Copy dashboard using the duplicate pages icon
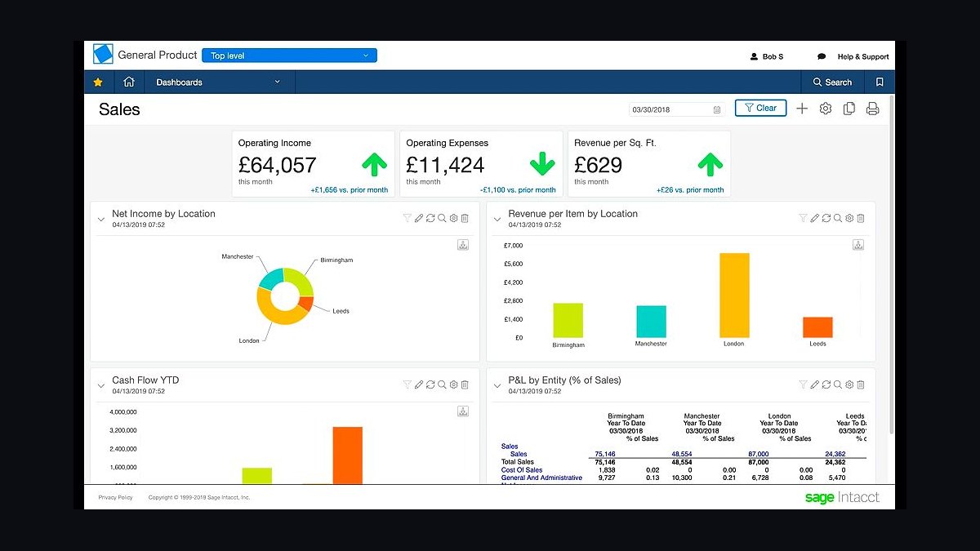This screenshot has height=551, width=980. (x=849, y=109)
